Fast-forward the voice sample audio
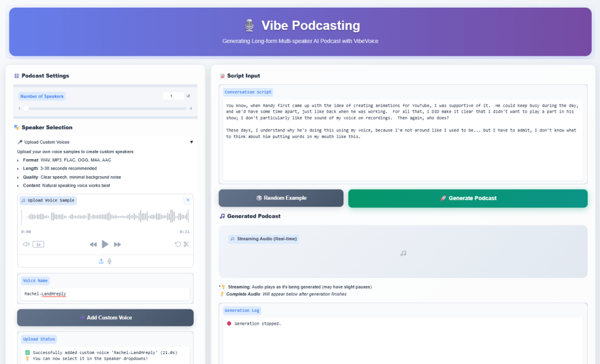 click(117, 244)
